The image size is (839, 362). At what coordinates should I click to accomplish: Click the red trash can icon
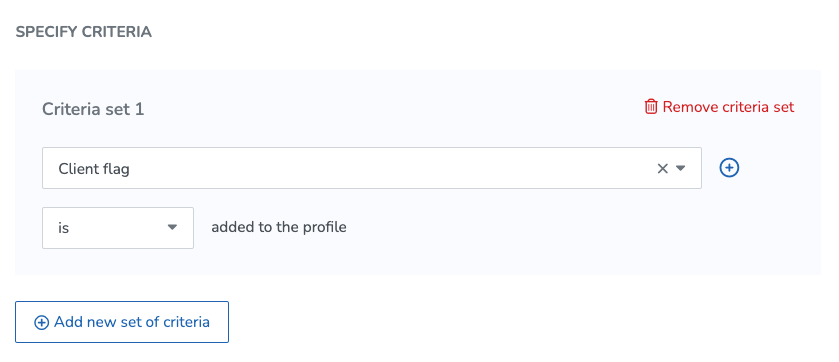pos(651,107)
